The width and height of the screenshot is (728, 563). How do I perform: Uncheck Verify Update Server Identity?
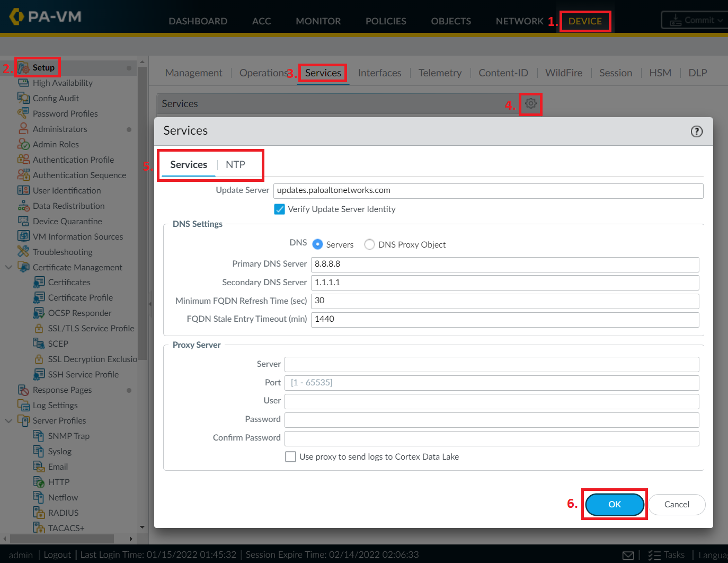[279, 209]
